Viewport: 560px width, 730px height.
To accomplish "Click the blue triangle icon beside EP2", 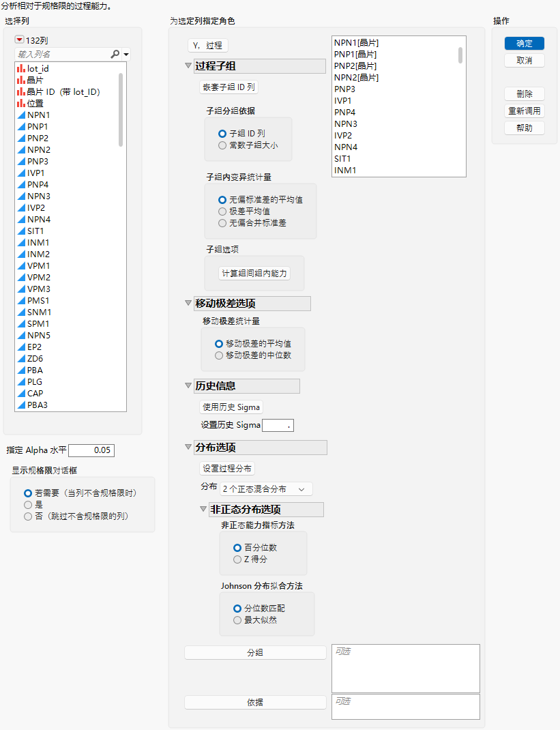I will point(21,347).
